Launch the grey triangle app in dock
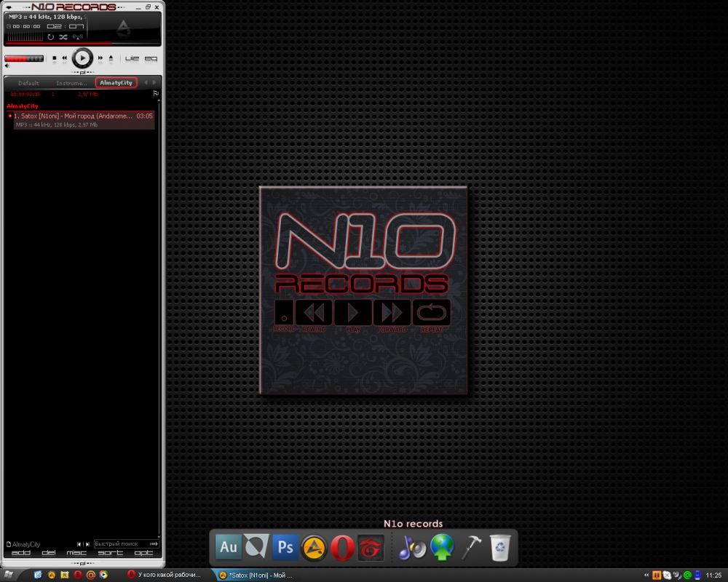This screenshot has width=728, height=582. 257,547
